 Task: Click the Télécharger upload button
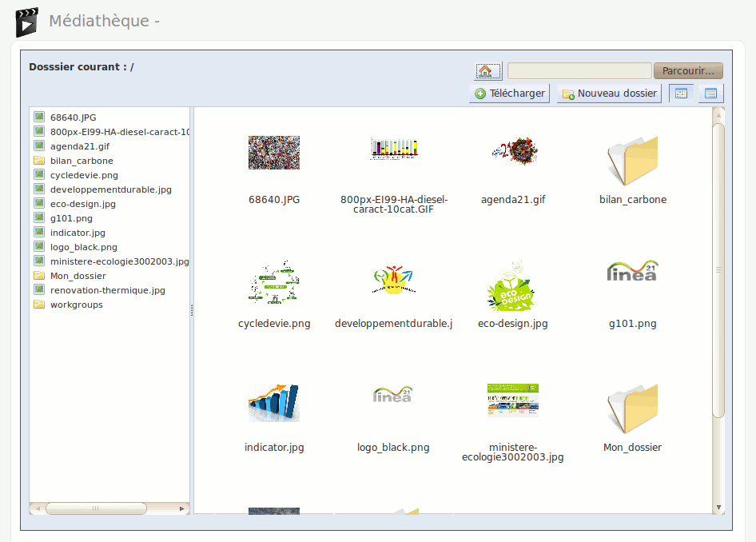[510, 93]
